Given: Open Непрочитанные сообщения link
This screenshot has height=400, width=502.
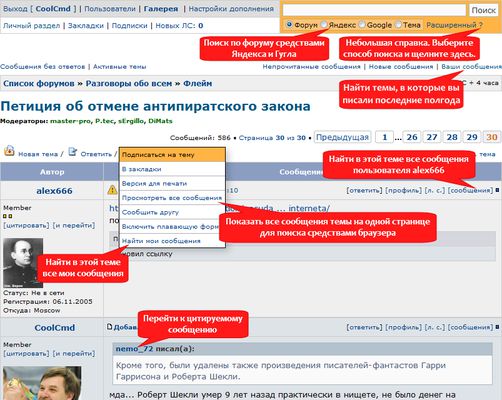Looking at the screenshot, I should 311,67.
